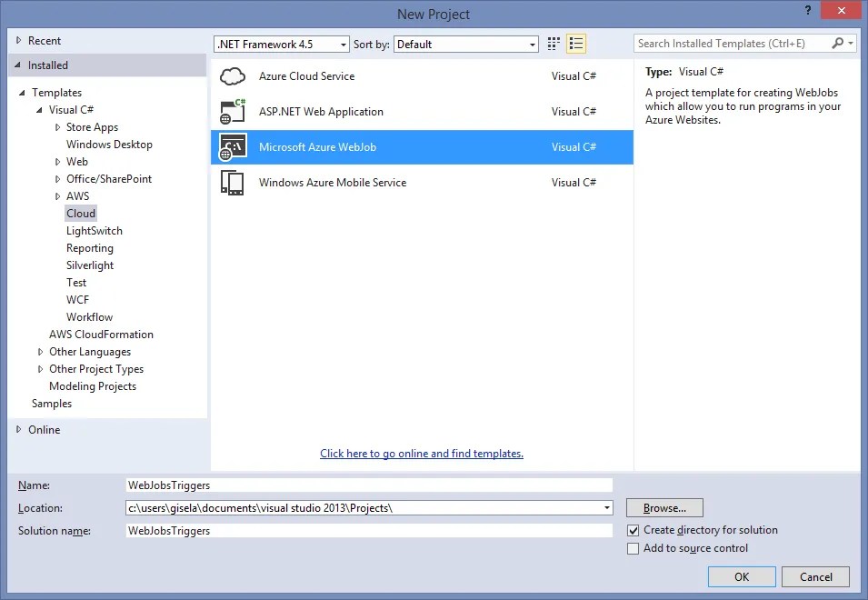Image resolution: width=868 pixels, height=600 pixels.
Task: Toggle Create directory for solution checkbox
Action: 633,530
